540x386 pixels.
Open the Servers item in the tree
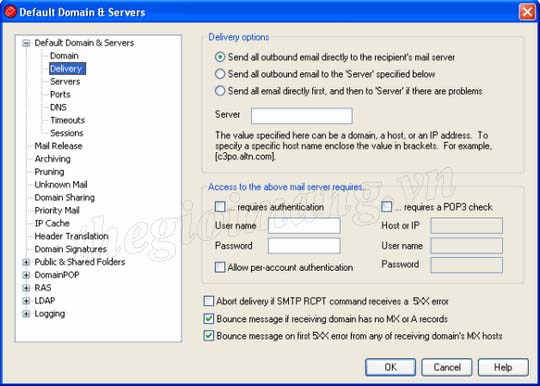[x=65, y=82]
